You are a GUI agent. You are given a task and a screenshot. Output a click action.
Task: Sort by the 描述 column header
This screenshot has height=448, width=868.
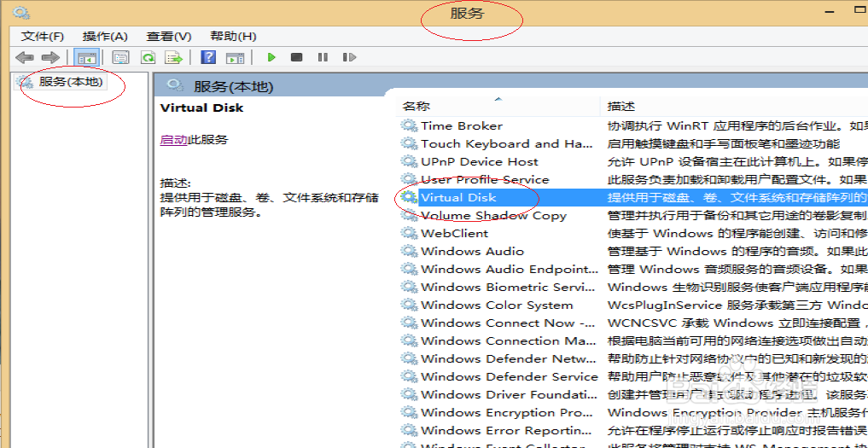click(x=621, y=107)
